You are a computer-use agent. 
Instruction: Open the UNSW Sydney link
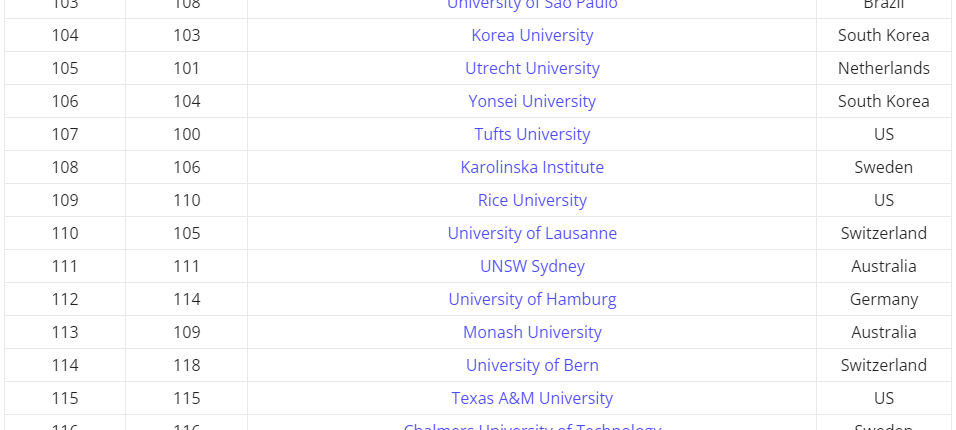(x=532, y=266)
